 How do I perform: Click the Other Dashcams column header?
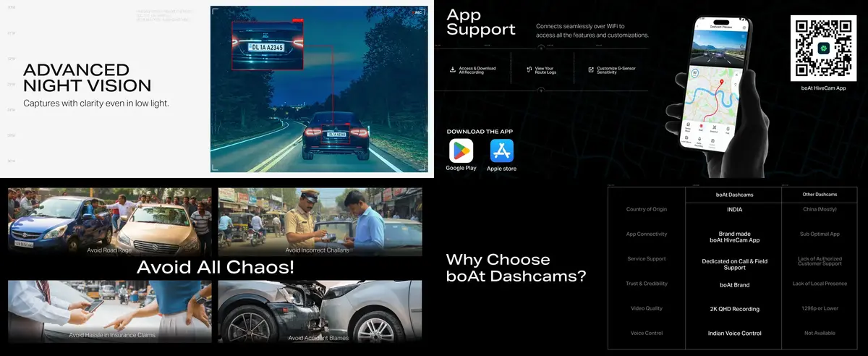[820, 194]
